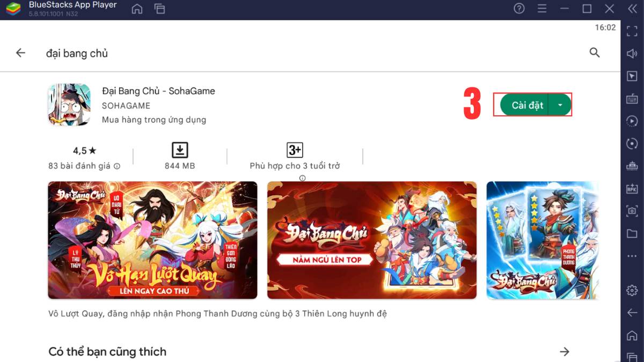Open multi-instance sync icon in sidebar

632,166
